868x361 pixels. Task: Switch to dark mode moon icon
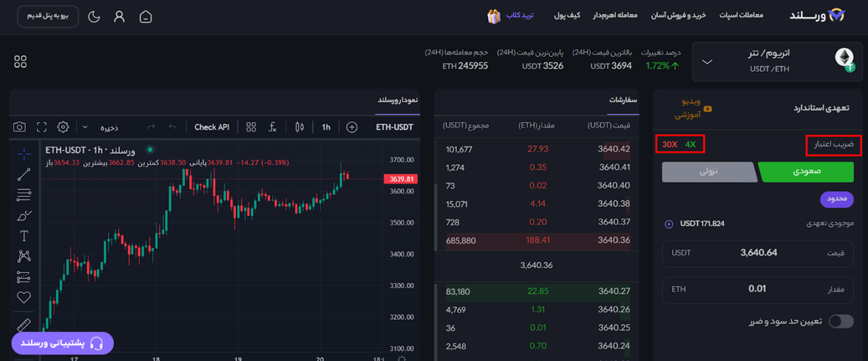(94, 16)
